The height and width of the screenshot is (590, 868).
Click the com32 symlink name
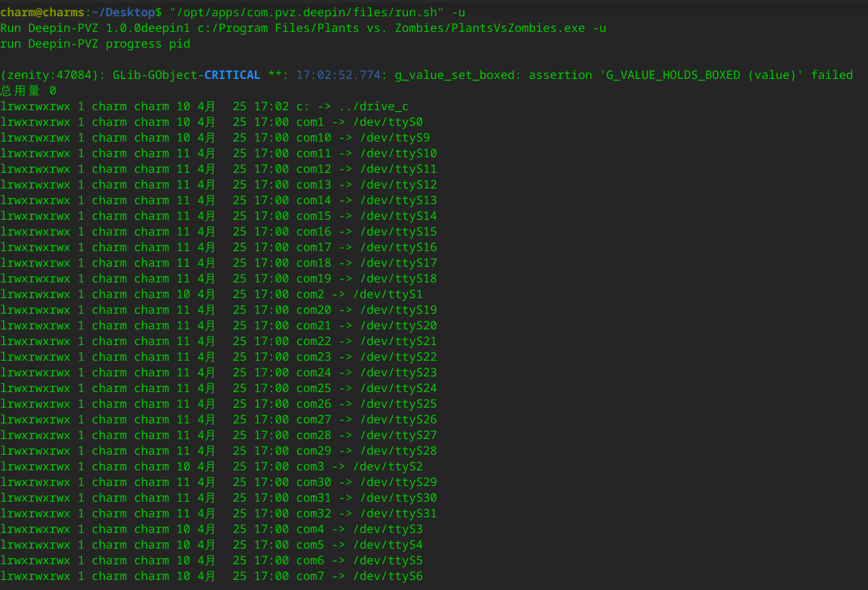(313, 514)
